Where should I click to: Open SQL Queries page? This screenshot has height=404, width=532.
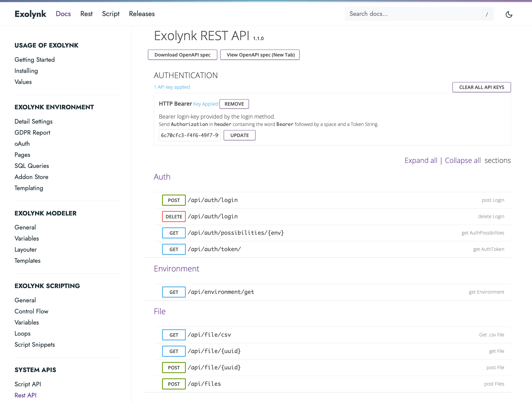pyautogui.click(x=32, y=166)
